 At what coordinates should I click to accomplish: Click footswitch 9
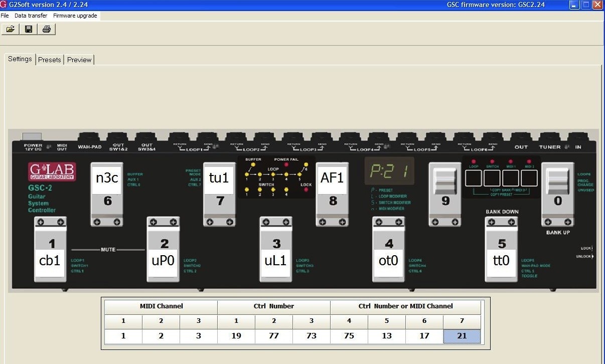(x=445, y=194)
